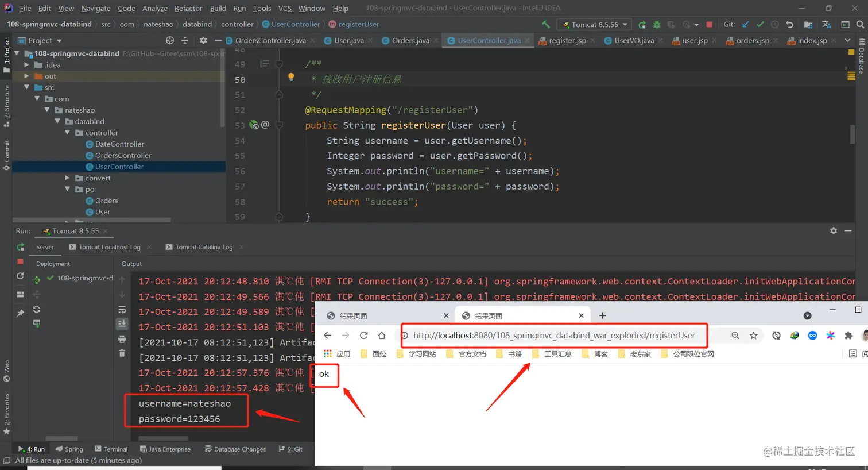This screenshot has width=868, height=470.
Task: Select DateController in project tree
Action: coord(119,144)
